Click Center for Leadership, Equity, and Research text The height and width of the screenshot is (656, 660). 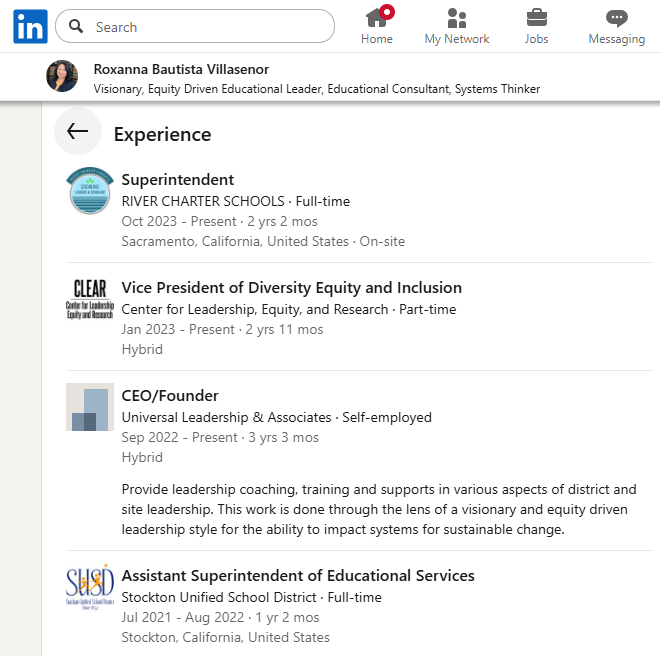[x=255, y=309]
